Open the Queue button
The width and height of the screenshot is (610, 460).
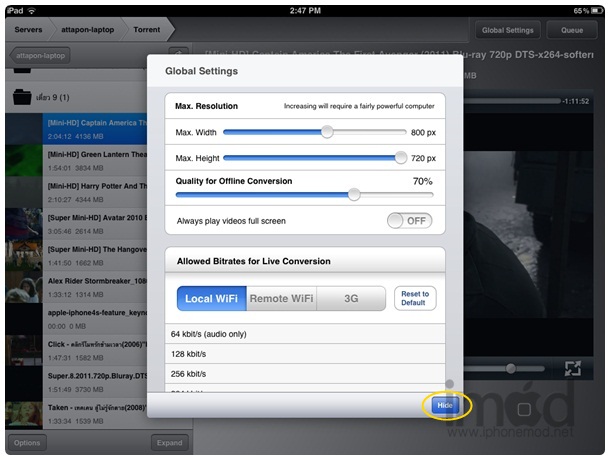[572, 30]
